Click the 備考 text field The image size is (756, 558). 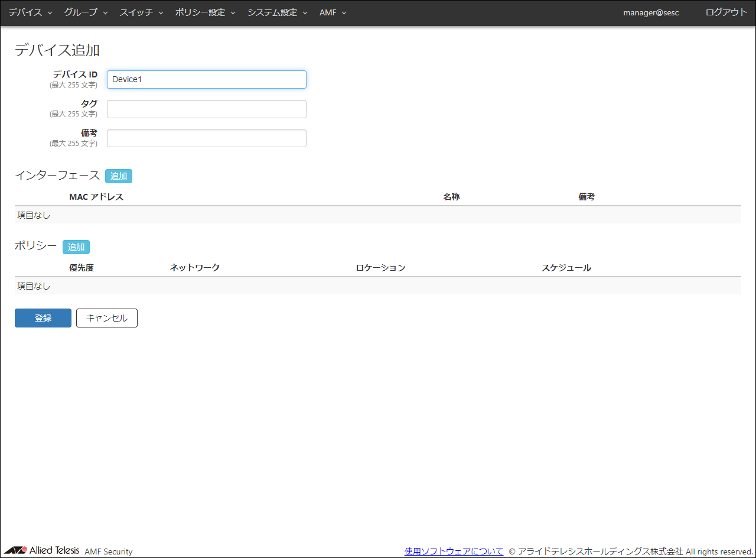[206, 138]
